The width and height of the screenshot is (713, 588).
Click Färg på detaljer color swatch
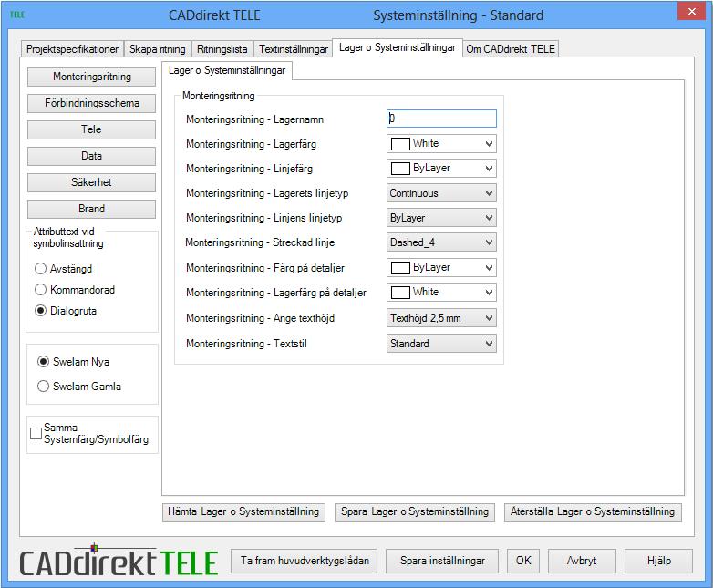point(400,267)
